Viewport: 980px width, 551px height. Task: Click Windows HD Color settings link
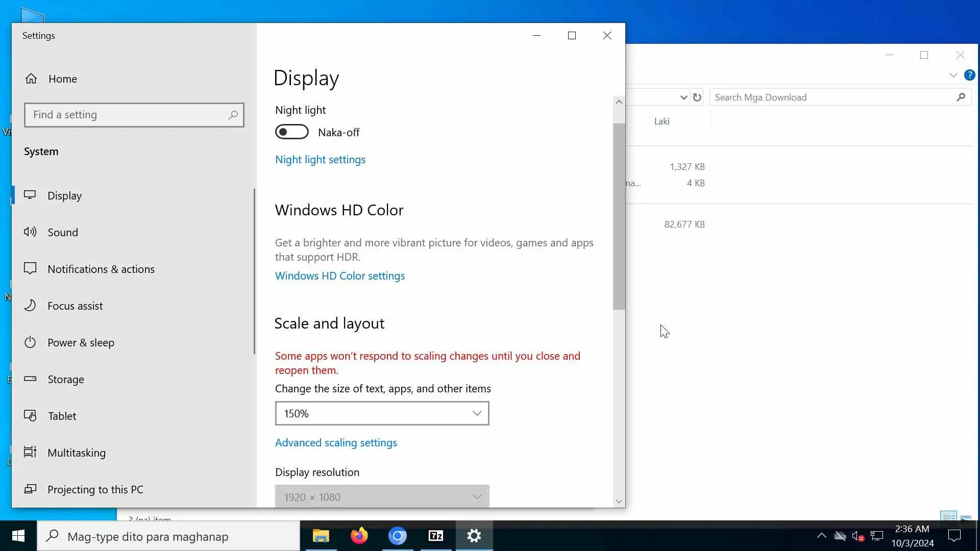coord(340,276)
